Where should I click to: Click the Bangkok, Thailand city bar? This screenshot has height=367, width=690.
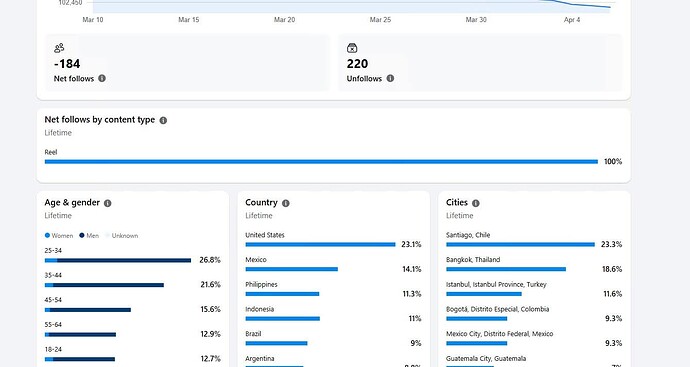coord(506,269)
